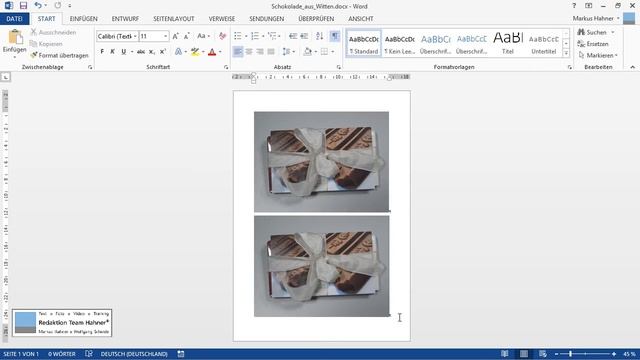This screenshot has height=360, width=640.
Task: Apply the red font color
Action: click(x=212, y=52)
